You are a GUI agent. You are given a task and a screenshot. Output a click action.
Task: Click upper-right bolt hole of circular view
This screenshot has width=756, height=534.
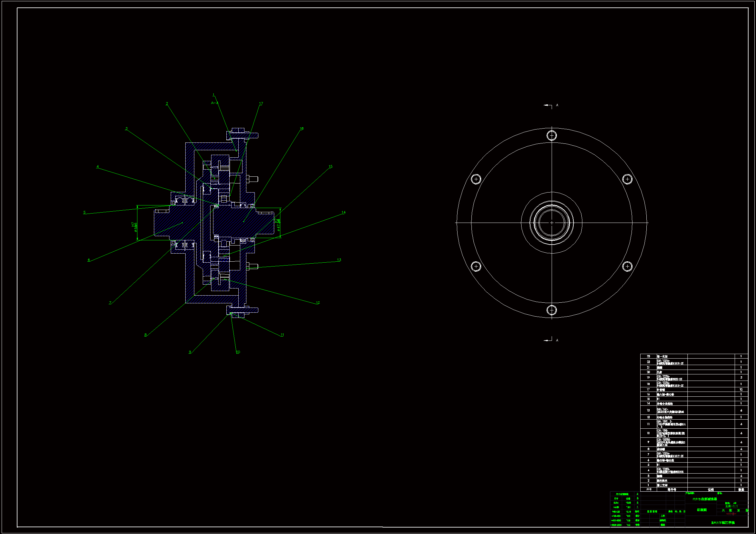pyautogui.click(x=627, y=179)
